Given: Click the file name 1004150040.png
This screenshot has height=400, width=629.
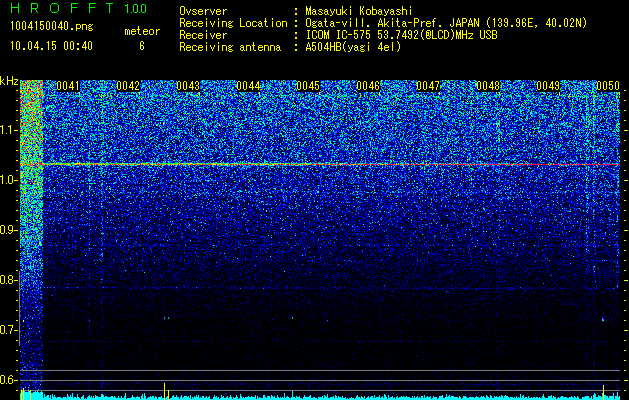Looking at the screenshot, I should (52, 26).
